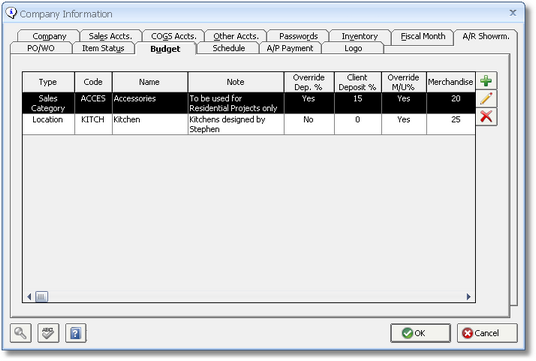This screenshot has width=536, height=361.
Task: Click the Cancel button
Action: [487, 333]
